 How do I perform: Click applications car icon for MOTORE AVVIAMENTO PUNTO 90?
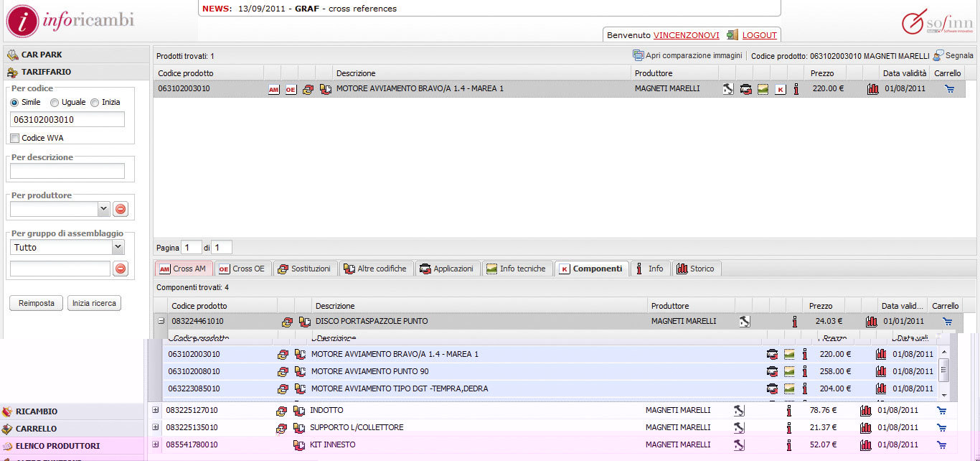tap(772, 371)
